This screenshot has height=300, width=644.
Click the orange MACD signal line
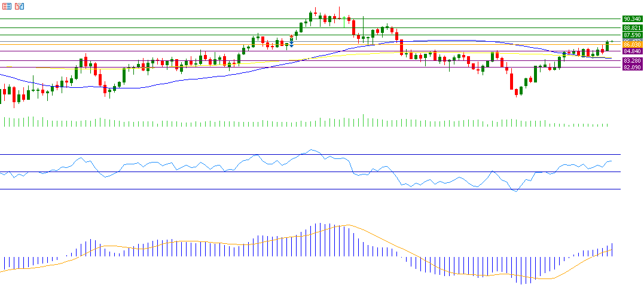(359, 228)
